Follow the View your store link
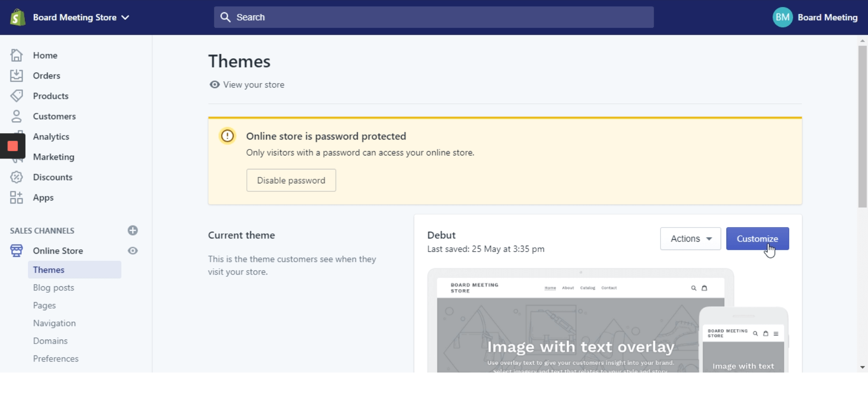This screenshot has height=410, width=868. (253, 85)
